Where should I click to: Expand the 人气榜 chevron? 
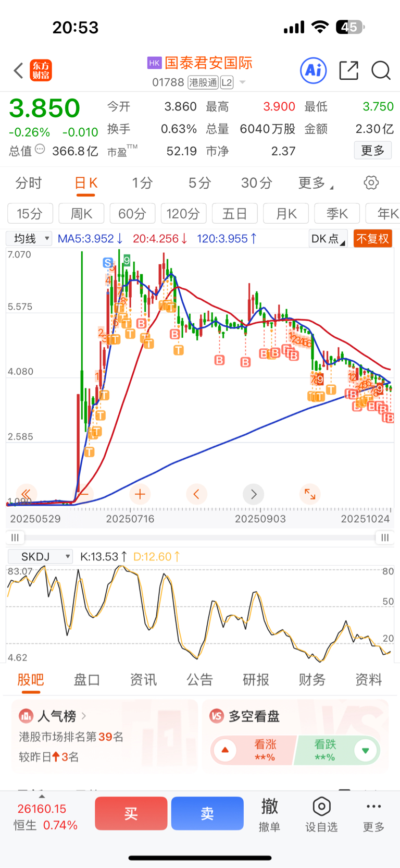[x=84, y=716]
